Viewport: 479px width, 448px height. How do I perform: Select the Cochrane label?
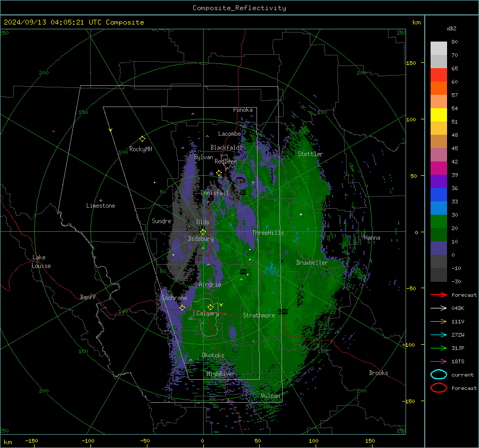[x=174, y=298]
